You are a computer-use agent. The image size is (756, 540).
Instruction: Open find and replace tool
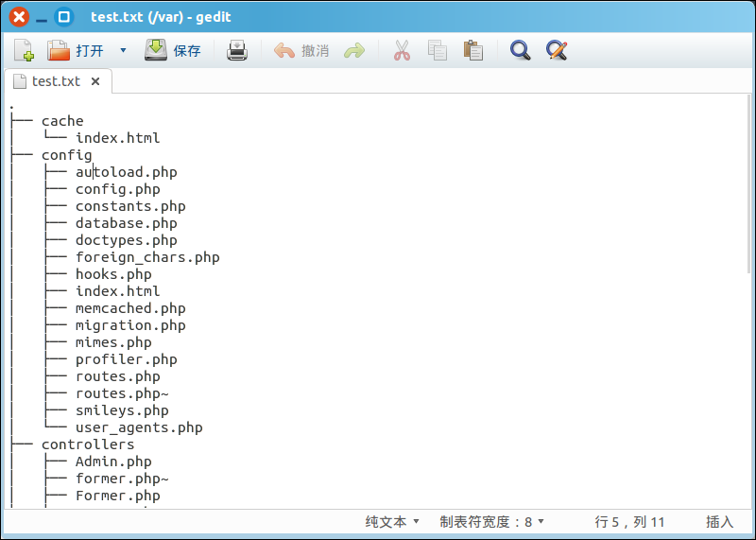pos(557,51)
